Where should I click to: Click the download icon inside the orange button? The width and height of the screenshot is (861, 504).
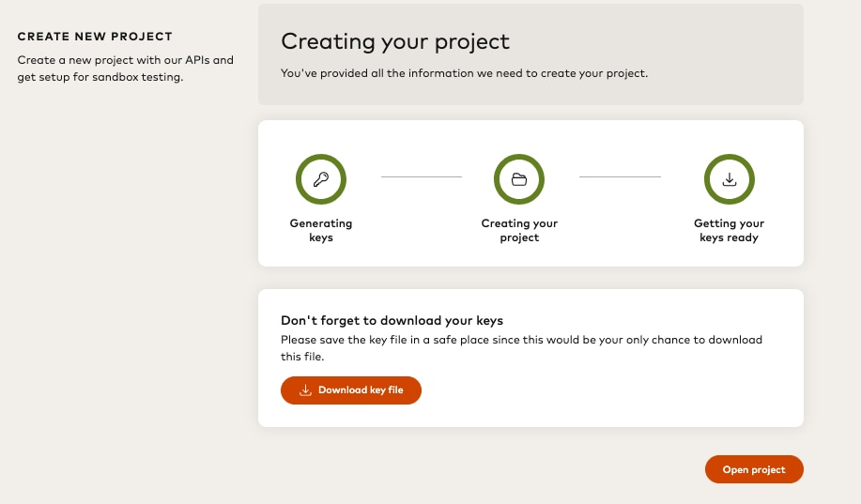click(305, 390)
